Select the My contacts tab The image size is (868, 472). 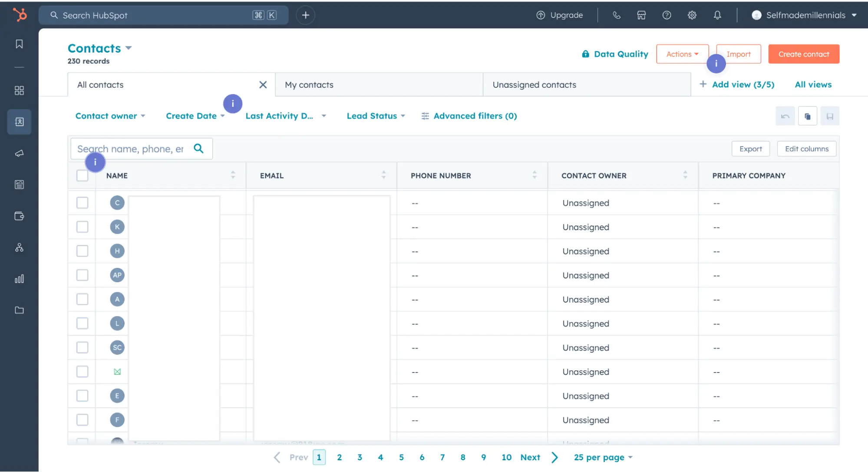tap(309, 84)
